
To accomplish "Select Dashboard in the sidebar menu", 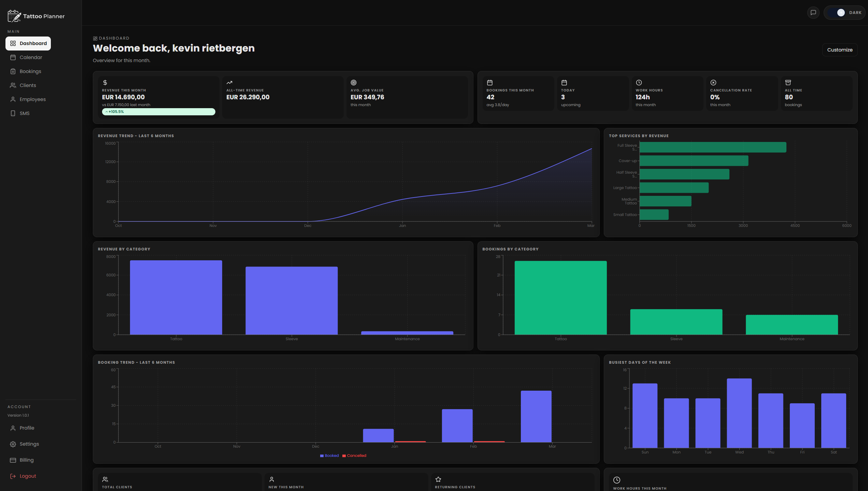I will click(28, 43).
